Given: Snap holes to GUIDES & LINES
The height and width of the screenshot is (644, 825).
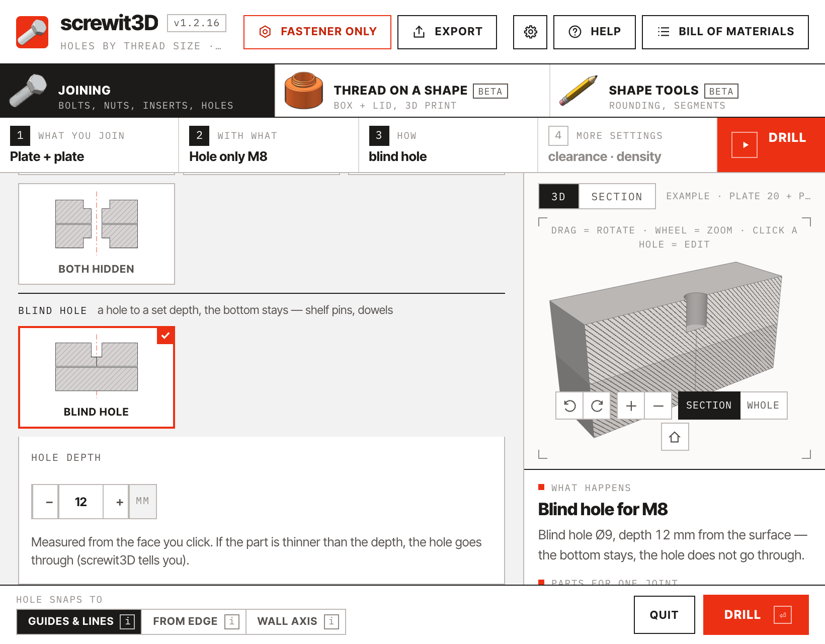Looking at the screenshot, I should tap(79, 622).
